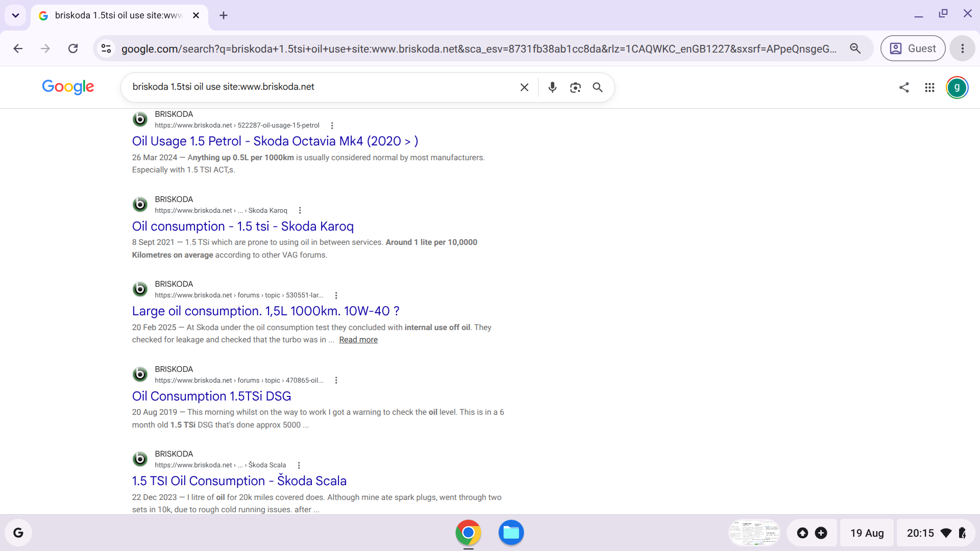Click Briskoda favicon of Octavia Mk4 result

140,119
